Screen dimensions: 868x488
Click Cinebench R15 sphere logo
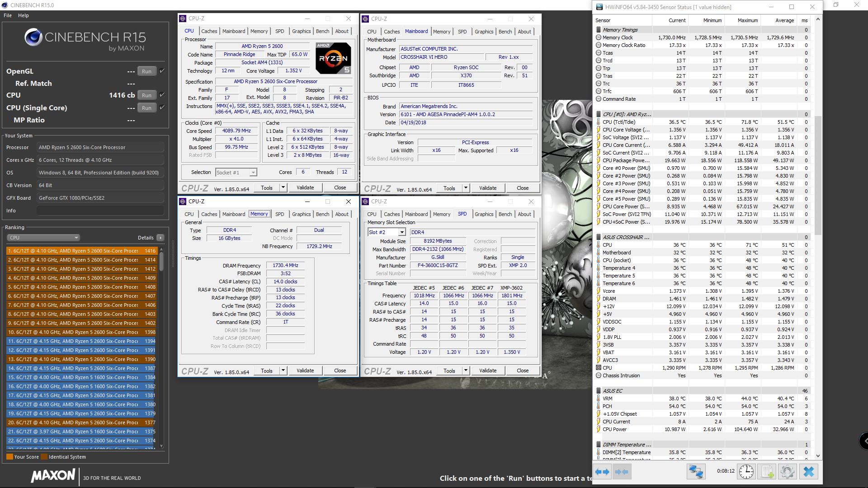pyautogui.click(x=33, y=37)
